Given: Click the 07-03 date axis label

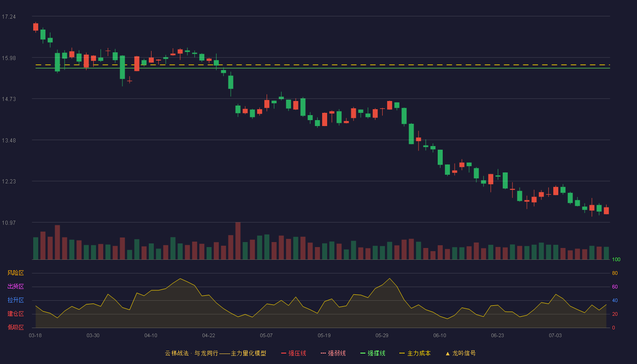Looking at the screenshot, I should click(555, 335).
